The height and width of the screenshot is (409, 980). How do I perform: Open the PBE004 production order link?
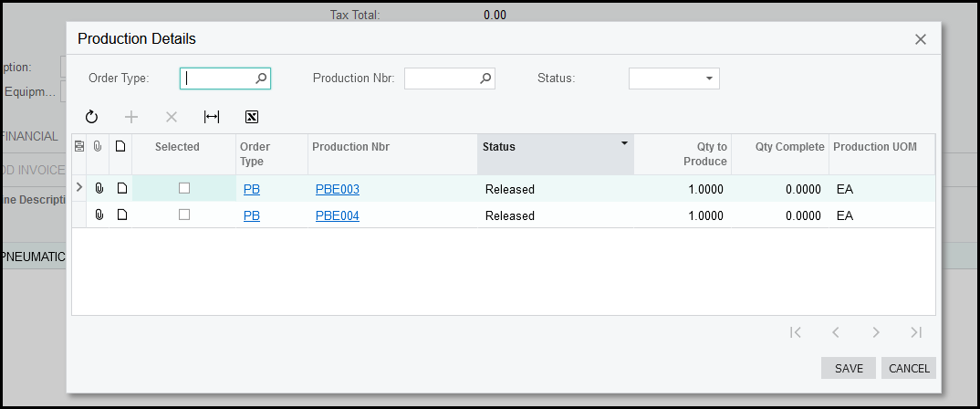pos(338,216)
